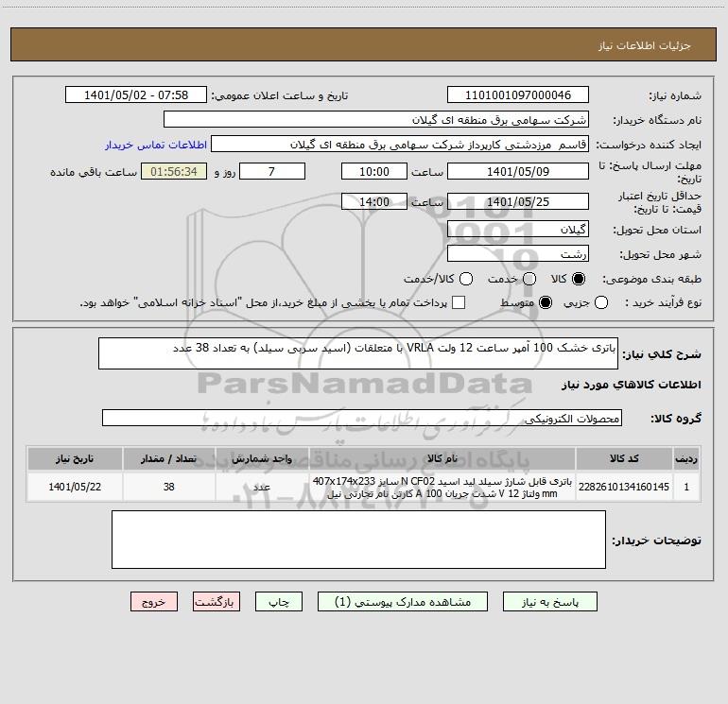This screenshot has height=704, width=728.
Task: Click the days remaining field showing 7
Action: (x=272, y=171)
